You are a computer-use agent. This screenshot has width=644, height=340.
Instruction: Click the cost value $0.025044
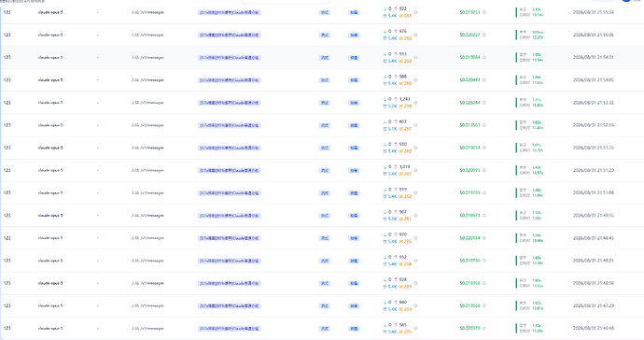point(469,103)
